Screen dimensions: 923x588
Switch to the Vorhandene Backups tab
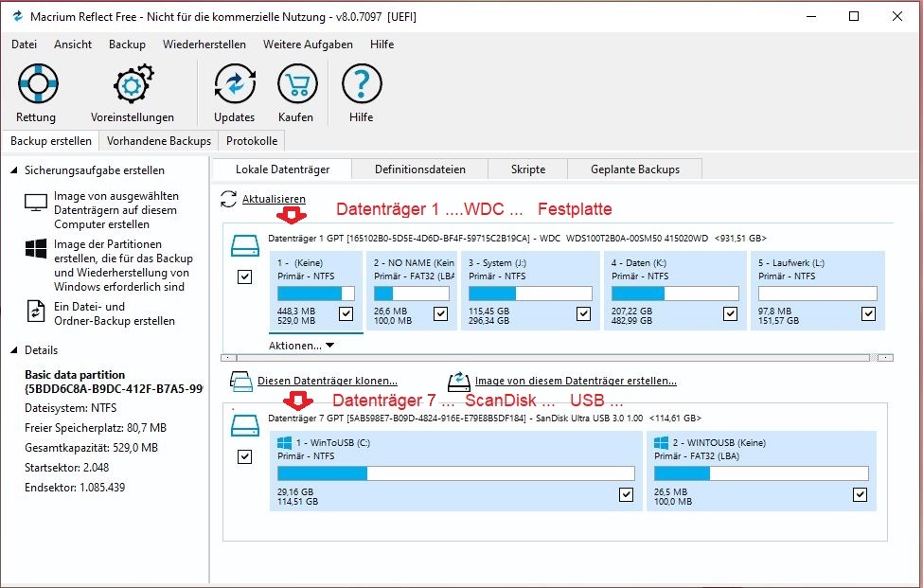159,141
